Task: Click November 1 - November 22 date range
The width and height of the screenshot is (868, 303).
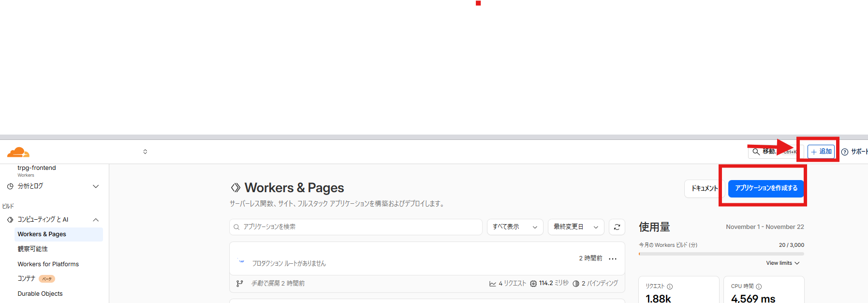Action: (765, 227)
